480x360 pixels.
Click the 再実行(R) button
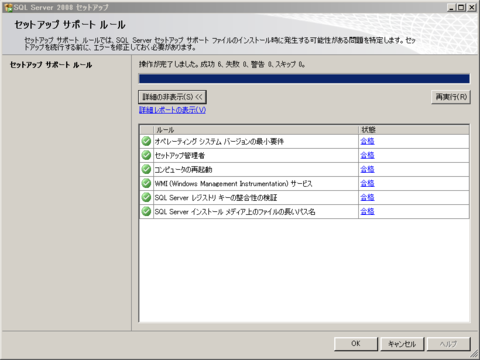451,97
